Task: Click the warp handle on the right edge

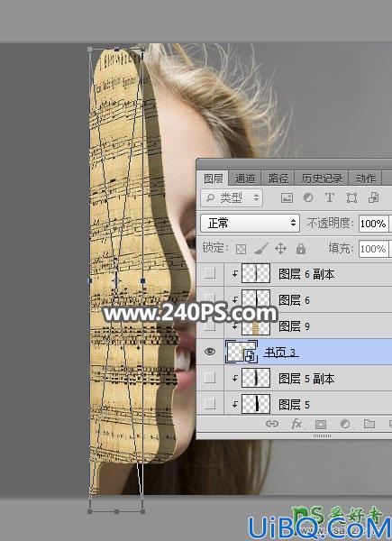Action: point(142,280)
